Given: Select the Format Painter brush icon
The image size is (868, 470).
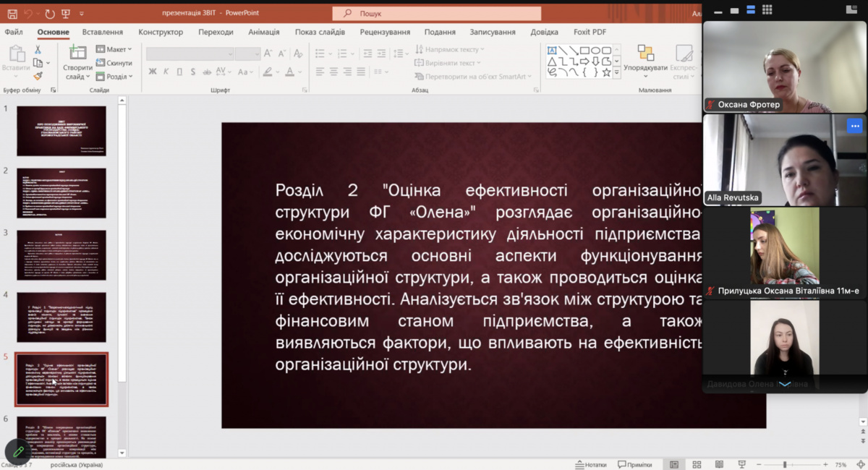Looking at the screenshot, I should coord(38,76).
